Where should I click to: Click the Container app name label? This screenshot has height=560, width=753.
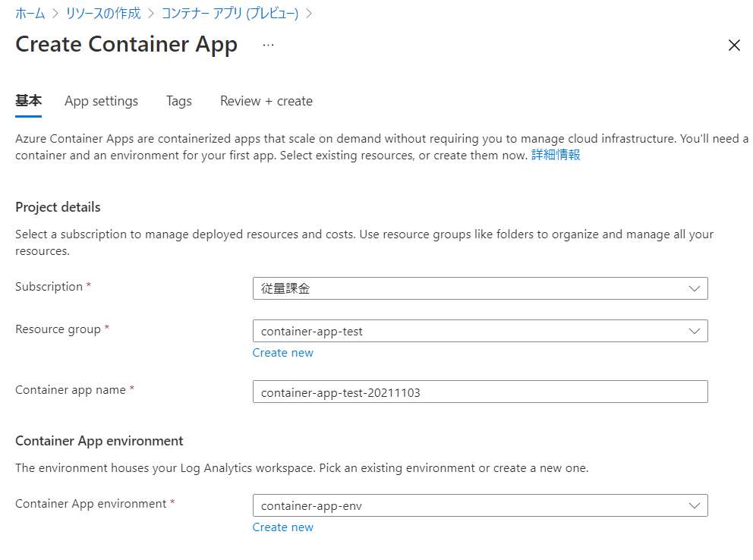pos(71,390)
